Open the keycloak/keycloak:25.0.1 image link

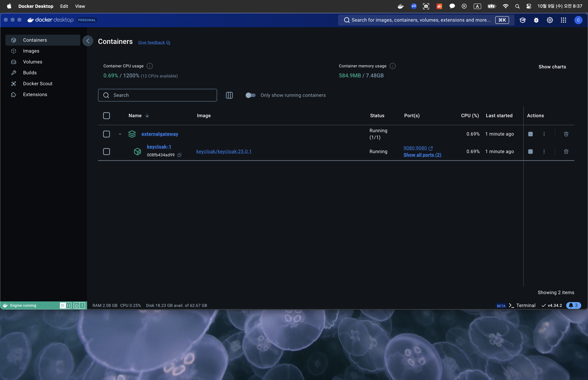tap(224, 152)
